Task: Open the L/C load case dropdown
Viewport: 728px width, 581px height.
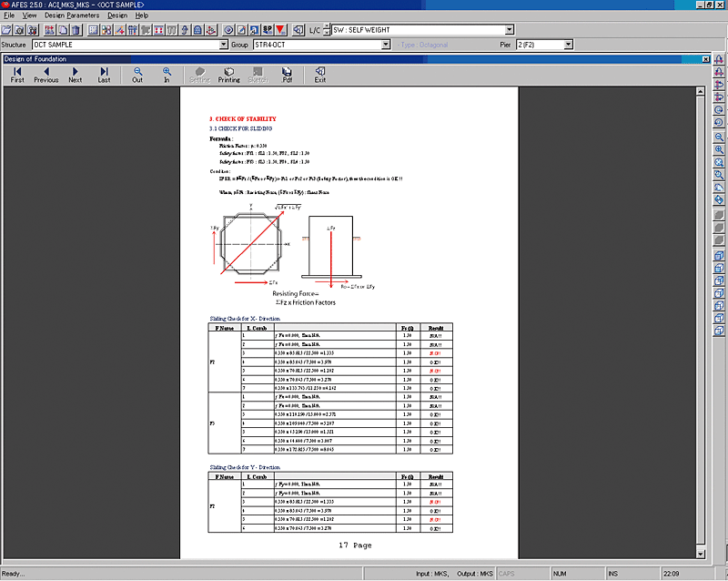Action: pos(510,30)
